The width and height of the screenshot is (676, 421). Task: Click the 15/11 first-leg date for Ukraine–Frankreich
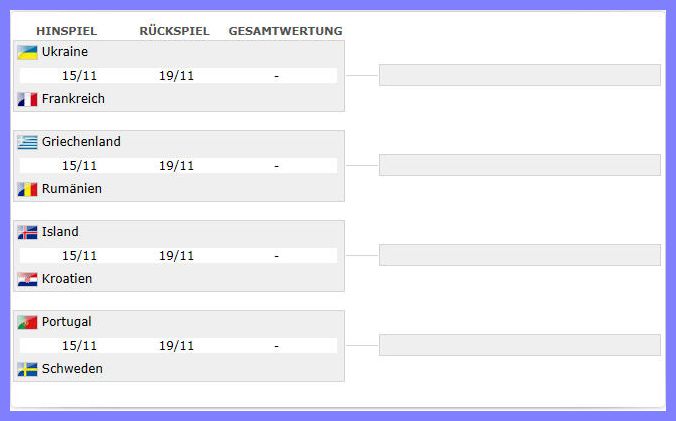[x=79, y=76]
